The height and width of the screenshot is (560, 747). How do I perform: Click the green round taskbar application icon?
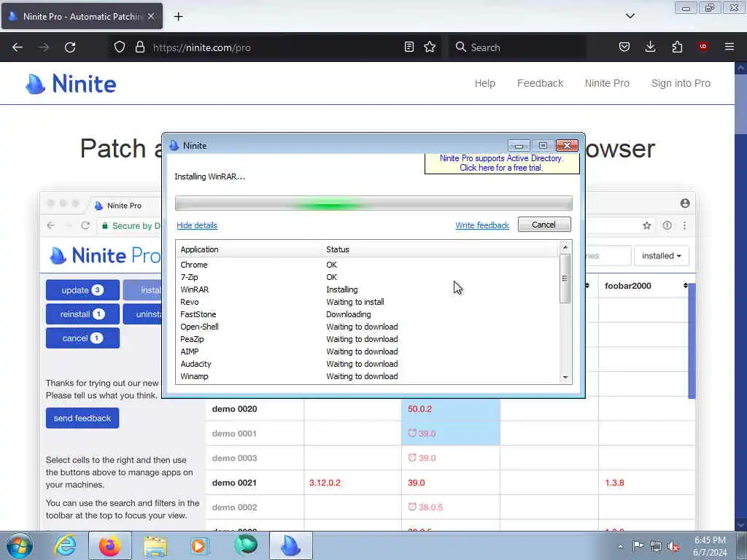click(246, 545)
